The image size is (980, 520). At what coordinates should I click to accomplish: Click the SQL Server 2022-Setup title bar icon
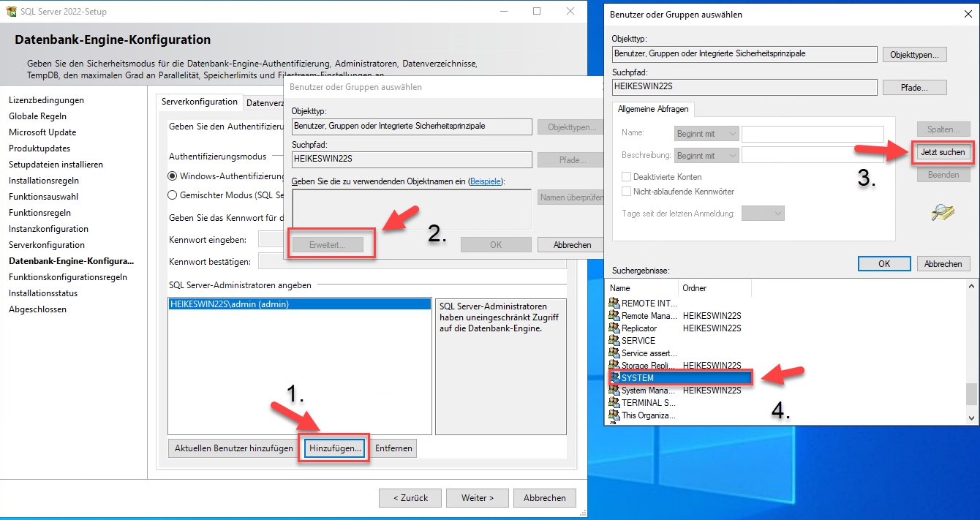(10, 12)
